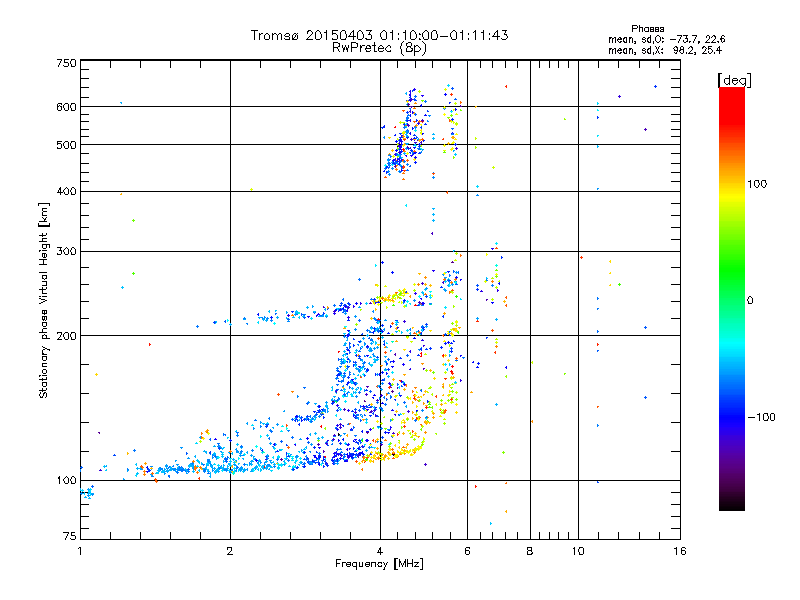Click the colorbar tick label '100'
The image size is (800, 600).
757,184
